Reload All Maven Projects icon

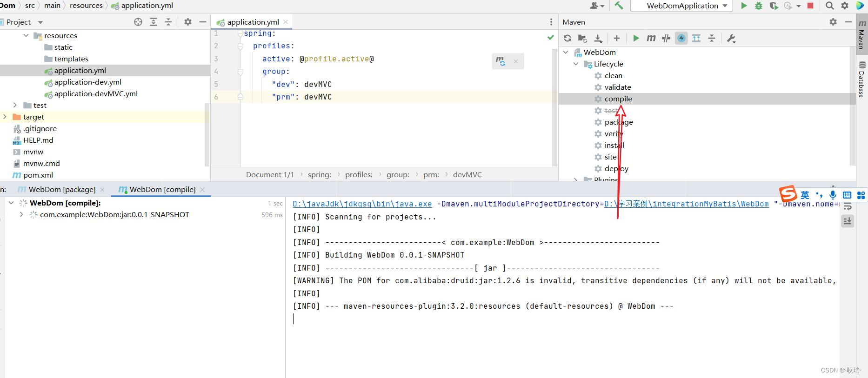click(x=568, y=38)
